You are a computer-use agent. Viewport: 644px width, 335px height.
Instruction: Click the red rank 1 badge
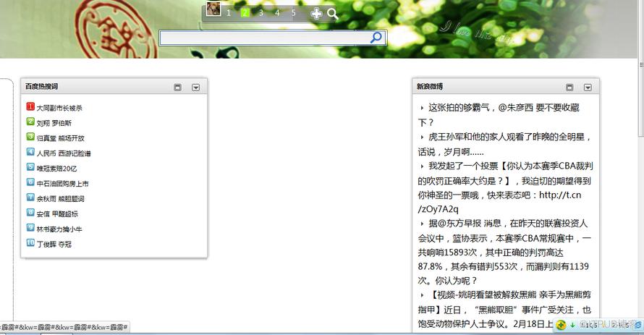coord(30,107)
